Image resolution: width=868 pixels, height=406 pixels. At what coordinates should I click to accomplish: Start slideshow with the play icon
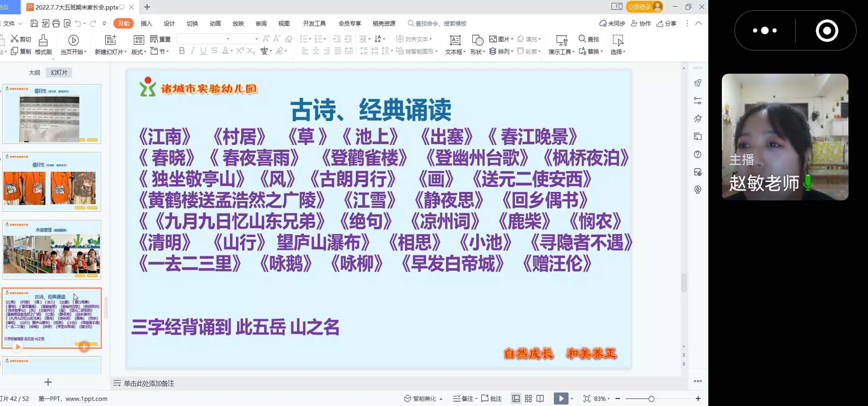tap(561, 398)
